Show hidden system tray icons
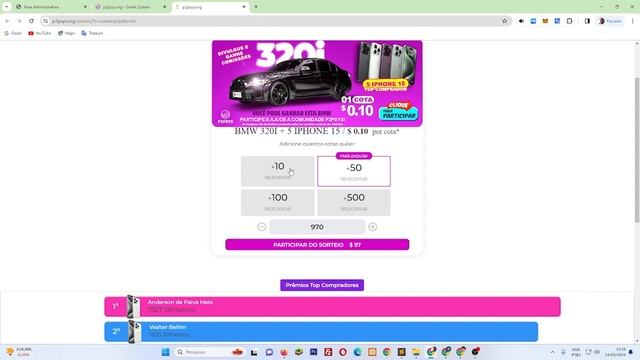This screenshot has height=360, width=640. tap(553, 352)
